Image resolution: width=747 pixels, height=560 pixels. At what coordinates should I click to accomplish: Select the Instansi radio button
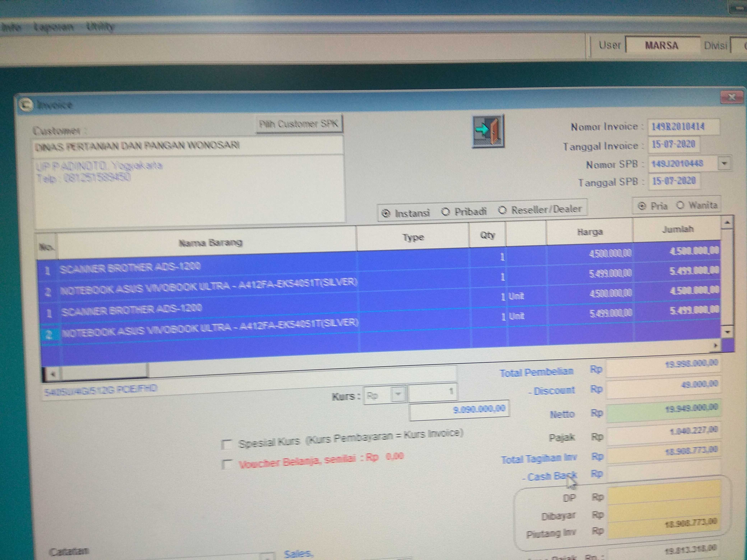[386, 213]
